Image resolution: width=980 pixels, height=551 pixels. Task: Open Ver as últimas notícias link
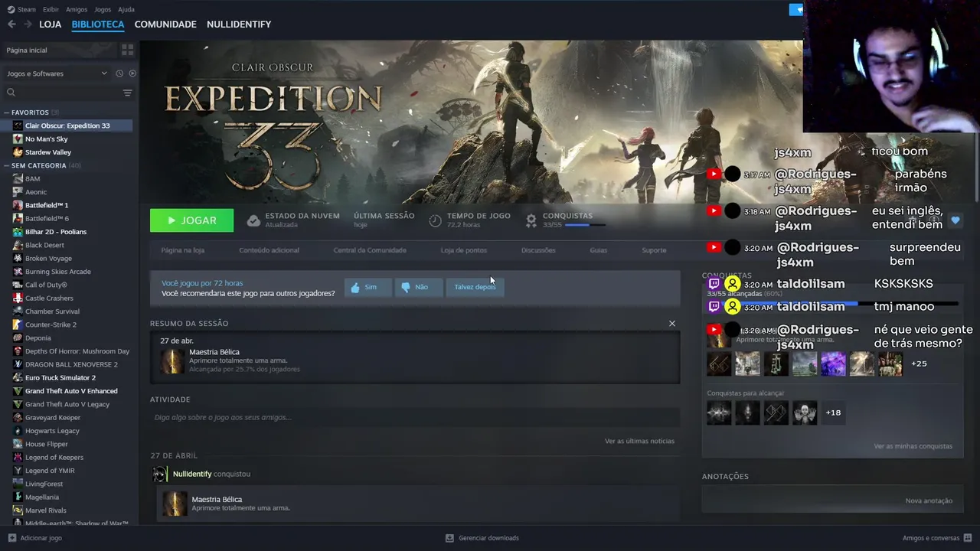(x=639, y=442)
